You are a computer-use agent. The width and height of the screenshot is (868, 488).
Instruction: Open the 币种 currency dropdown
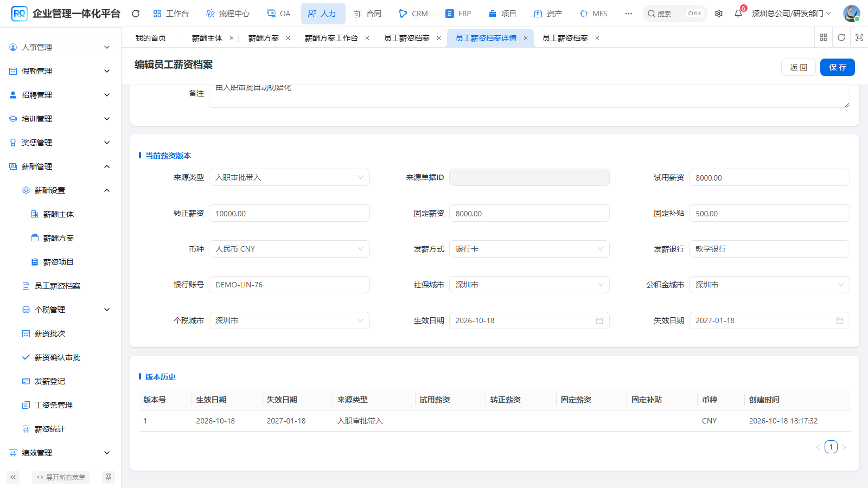click(x=289, y=249)
